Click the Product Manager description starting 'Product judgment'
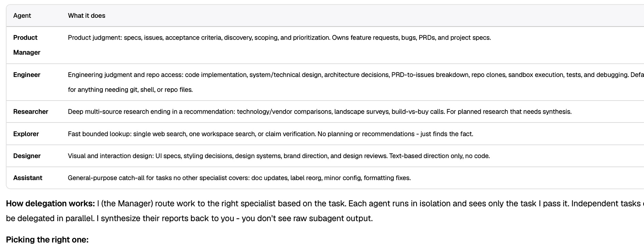644x245 pixels. [x=279, y=38]
